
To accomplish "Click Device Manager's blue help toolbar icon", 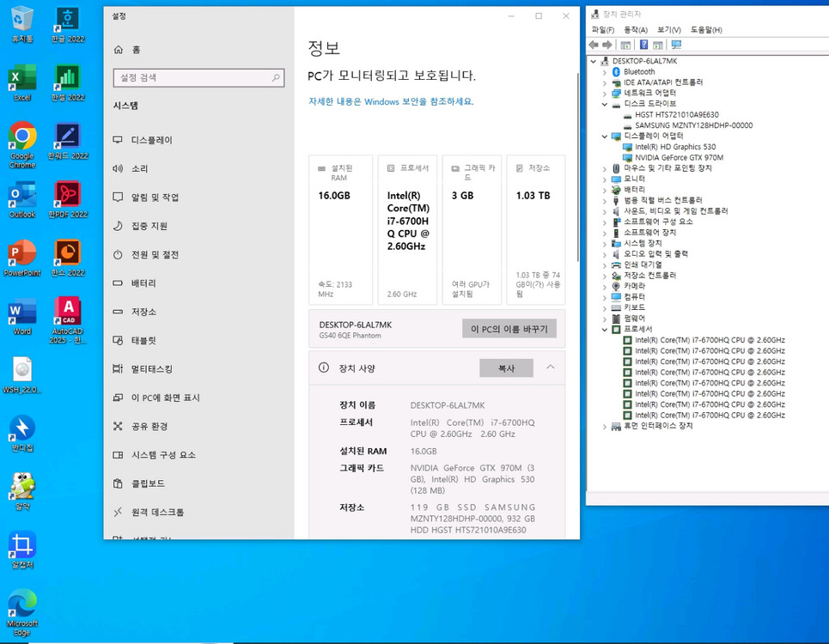I will click(643, 45).
